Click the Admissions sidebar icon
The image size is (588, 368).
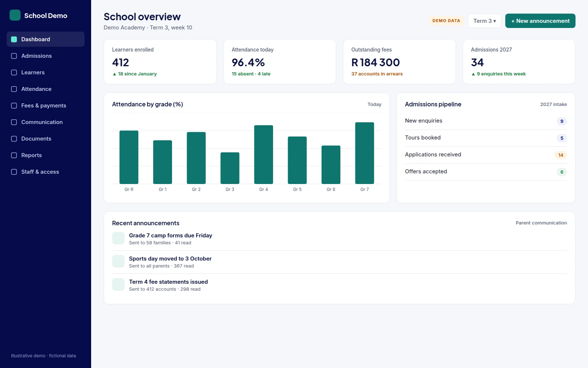(x=14, y=56)
